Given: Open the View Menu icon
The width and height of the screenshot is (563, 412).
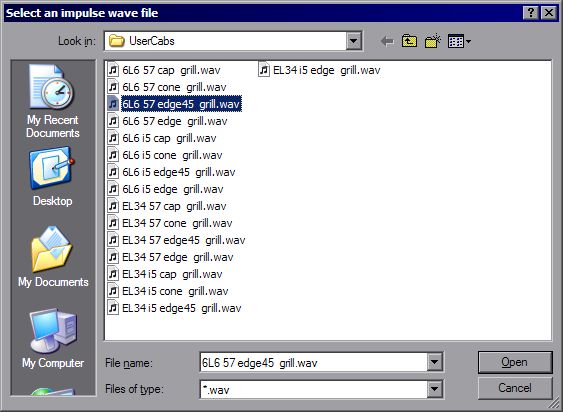Looking at the screenshot, I should tap(459, 41).
